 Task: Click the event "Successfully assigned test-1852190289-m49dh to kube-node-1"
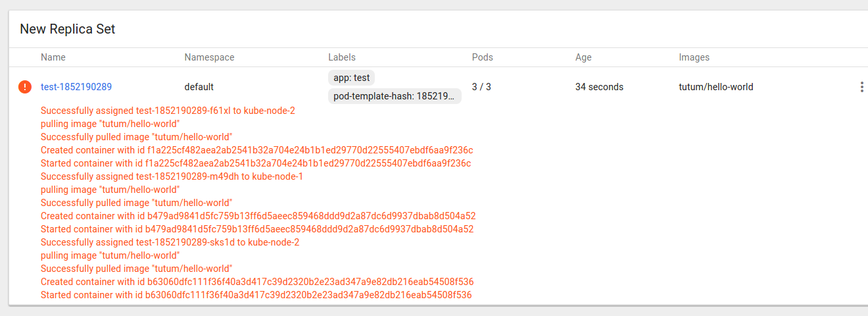(x=172, y=176)
